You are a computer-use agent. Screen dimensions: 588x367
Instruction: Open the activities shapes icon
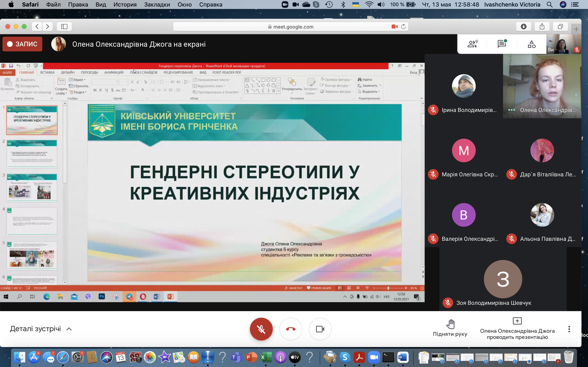pyautogui.click(x=531, y=44)
